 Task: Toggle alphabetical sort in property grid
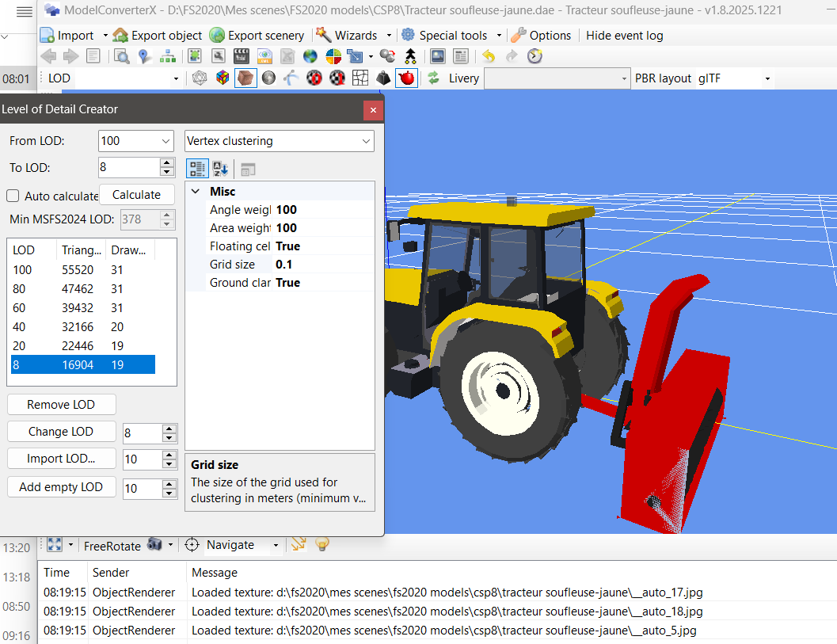(x=220, y=169)
